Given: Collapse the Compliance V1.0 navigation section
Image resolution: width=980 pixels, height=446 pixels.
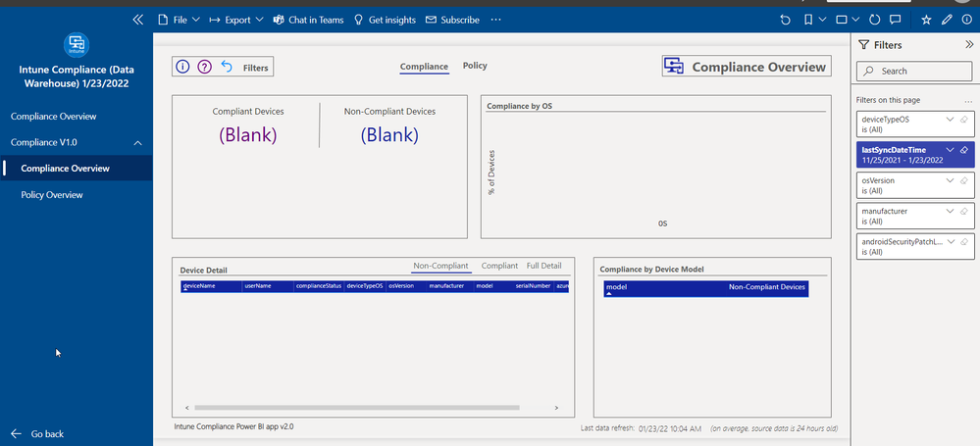Looking at the screenshot, I should [137, 143].
